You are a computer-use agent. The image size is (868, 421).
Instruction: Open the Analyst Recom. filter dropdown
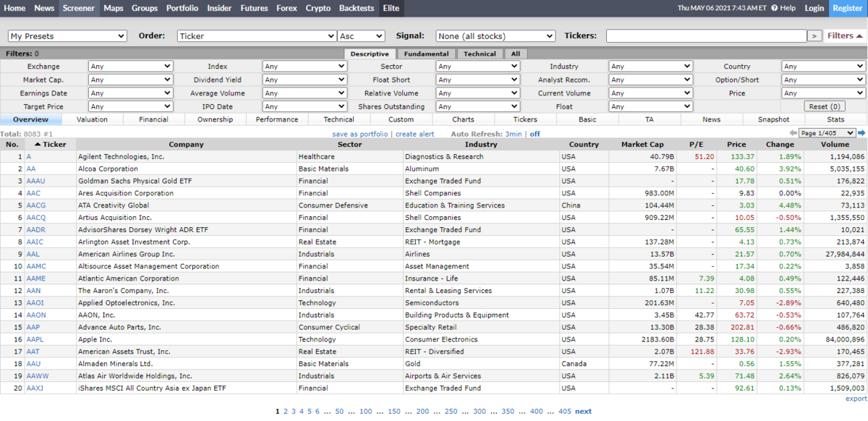click(650, 80)
